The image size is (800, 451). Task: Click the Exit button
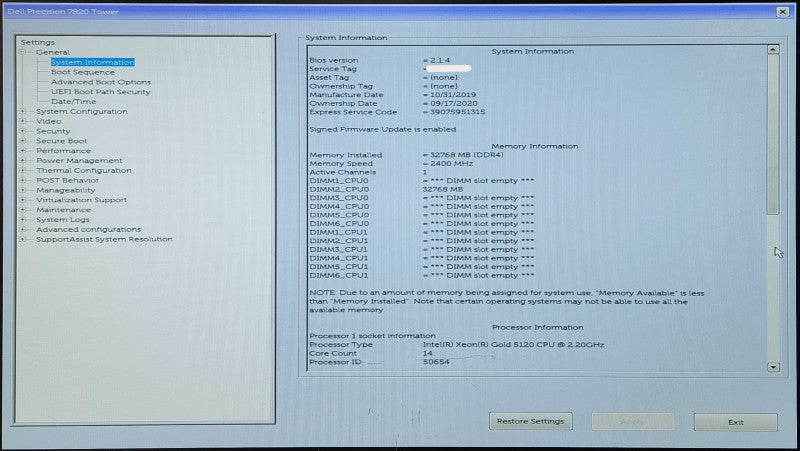[x=736, y=422]
